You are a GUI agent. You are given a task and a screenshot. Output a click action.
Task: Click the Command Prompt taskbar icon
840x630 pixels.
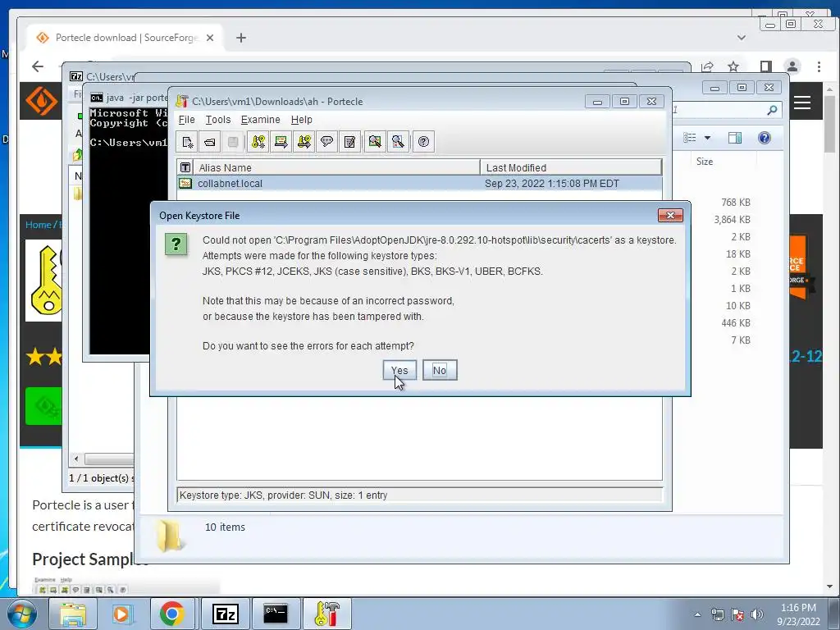tap(276, 614)
